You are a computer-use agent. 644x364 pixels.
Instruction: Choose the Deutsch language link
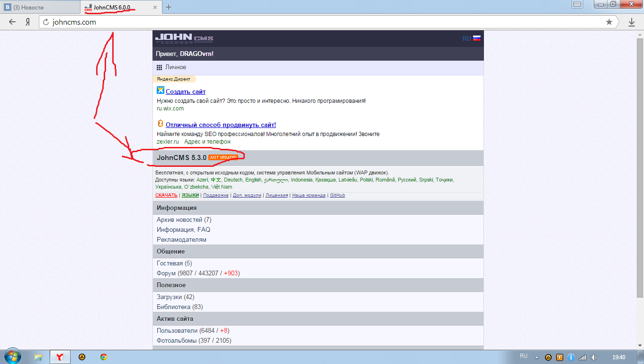[233, 180]
